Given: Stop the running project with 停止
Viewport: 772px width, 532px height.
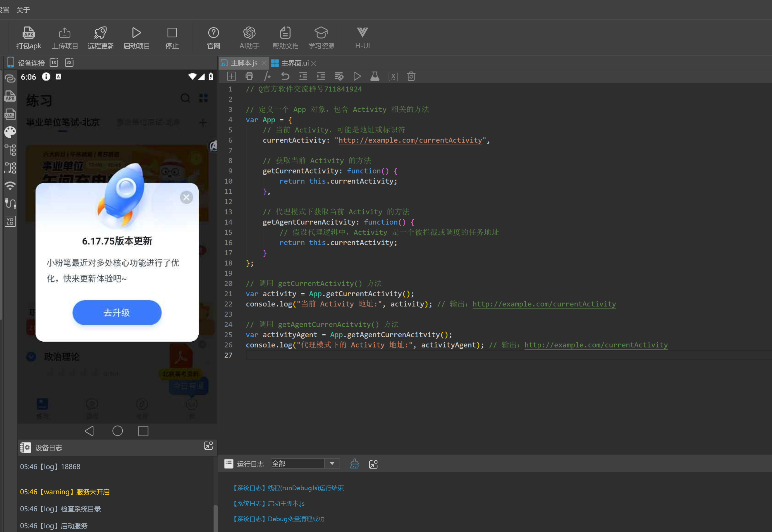Looking at the screenshot, I should pyautogui.click(x=172, y=38).
